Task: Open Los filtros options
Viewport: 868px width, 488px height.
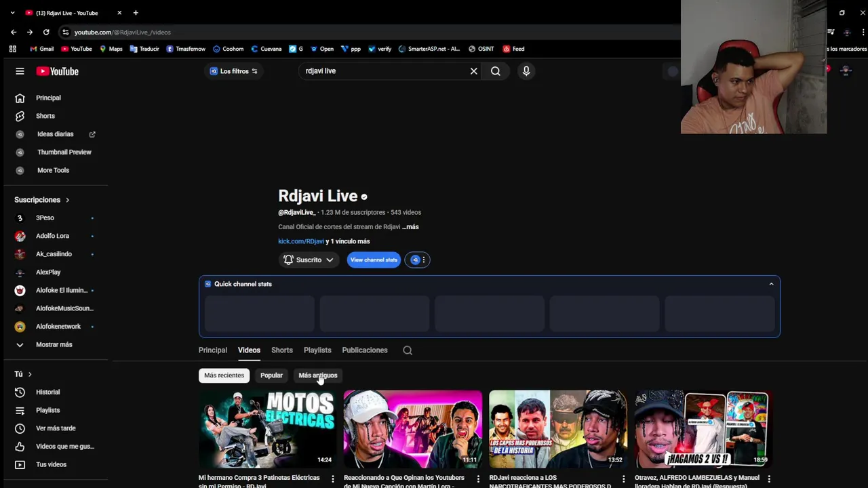Action: pyautogui.click(x=234, y=71)
